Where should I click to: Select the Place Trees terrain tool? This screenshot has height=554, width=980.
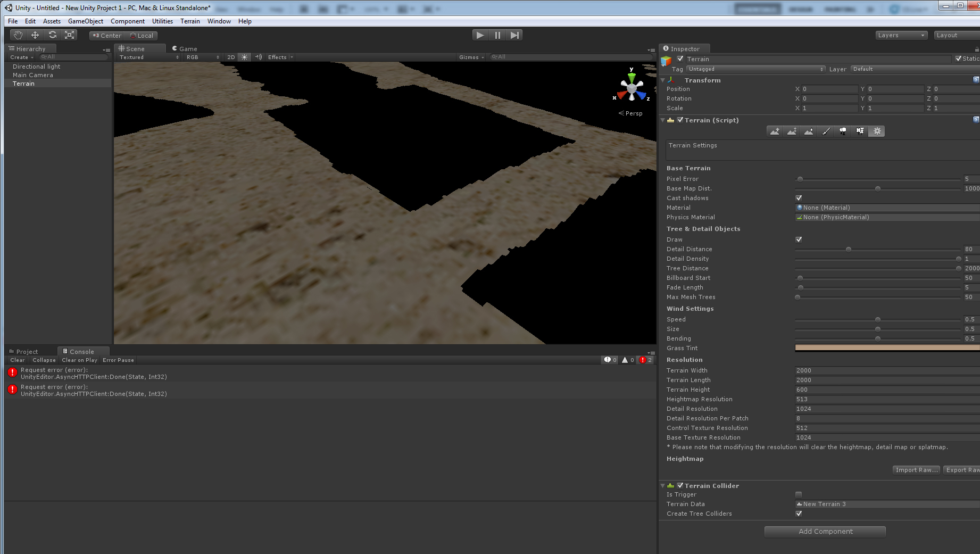point(843,131)
